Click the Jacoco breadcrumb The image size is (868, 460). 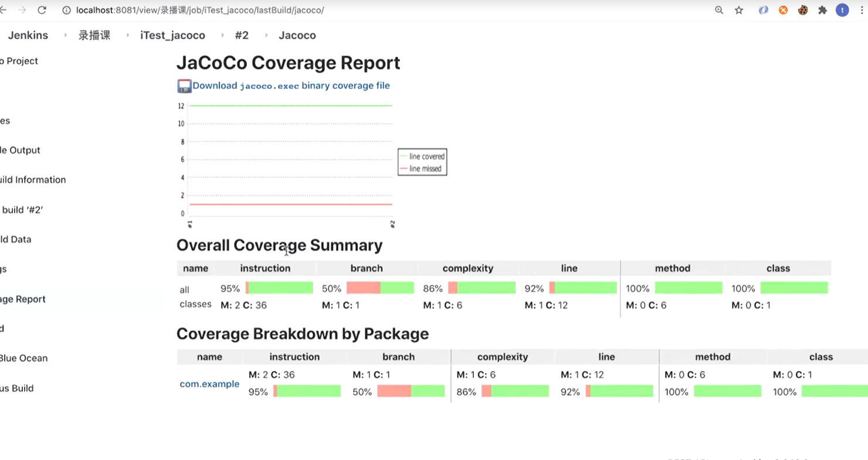[x=297, y=35]
